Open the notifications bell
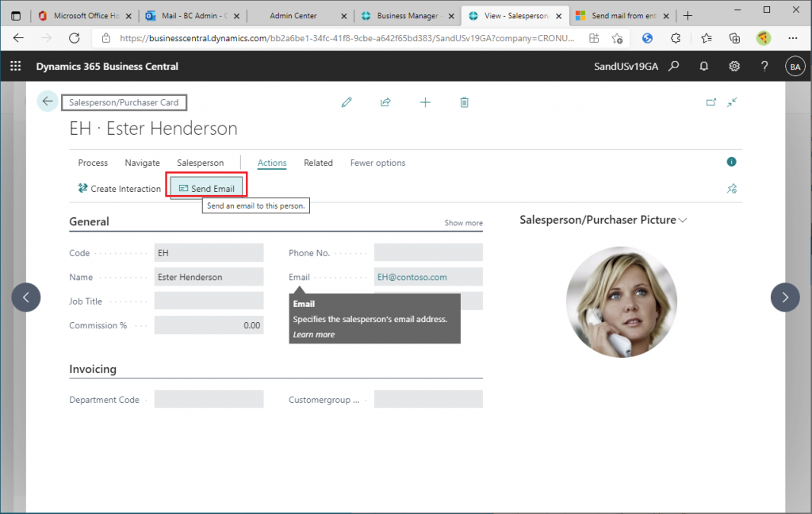Screen dimensions: 812x514 click(x=704, y=66)
